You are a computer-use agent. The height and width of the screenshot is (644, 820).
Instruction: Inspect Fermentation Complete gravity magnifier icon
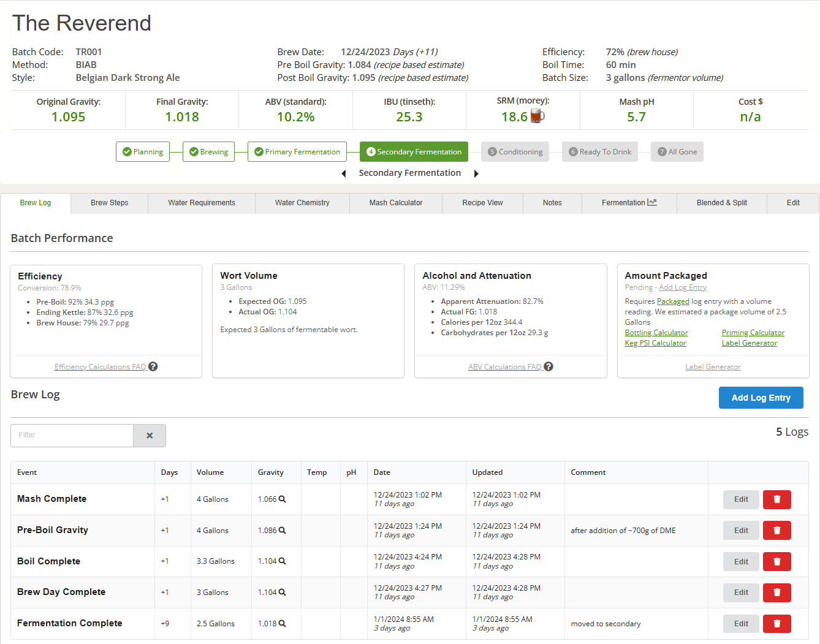(283, 624)
